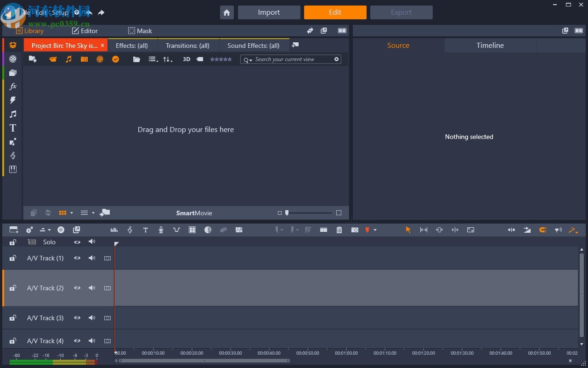Click the thumbnail size slider
Viewport: 588px width, 368px height.
[x=308, y=213]
